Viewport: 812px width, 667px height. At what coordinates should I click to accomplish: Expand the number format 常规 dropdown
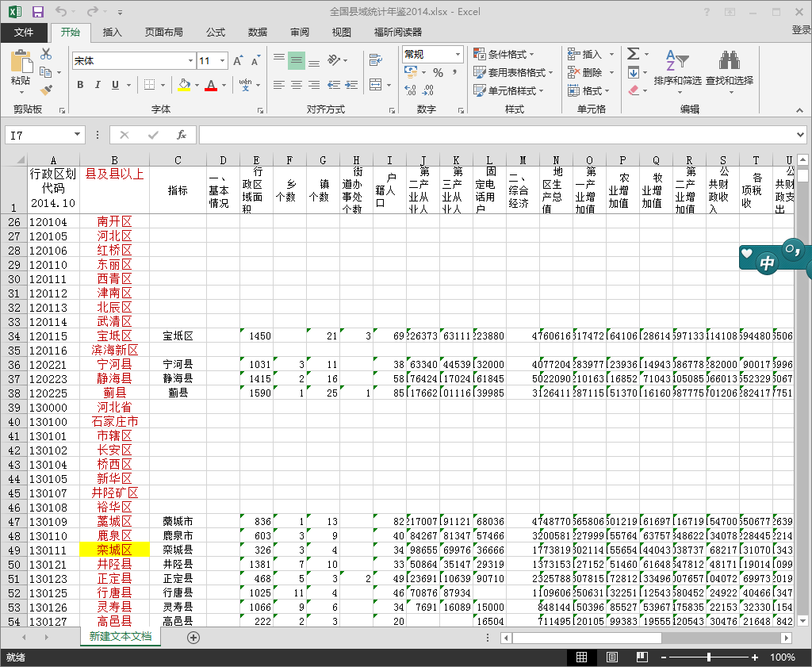pos(458,54)
